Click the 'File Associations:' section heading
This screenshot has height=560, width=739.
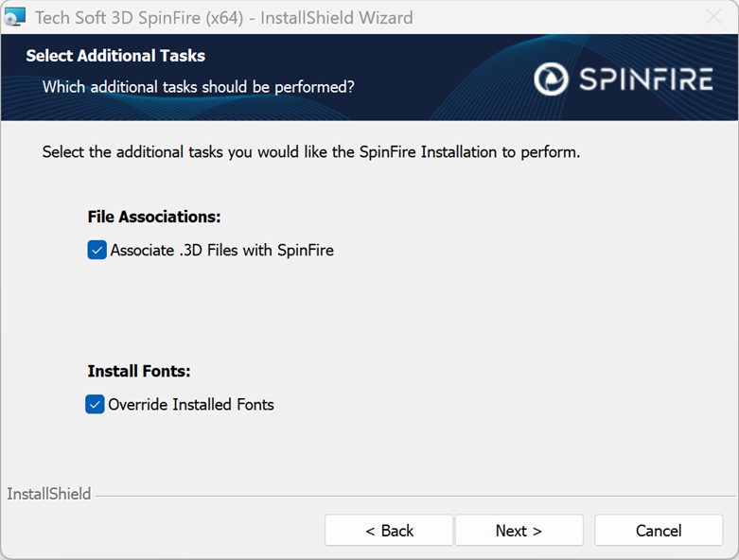[154, 217]
